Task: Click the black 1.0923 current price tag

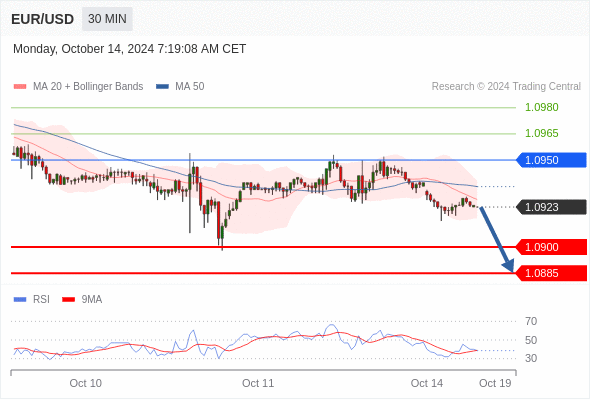Action: tap(551, 207)
